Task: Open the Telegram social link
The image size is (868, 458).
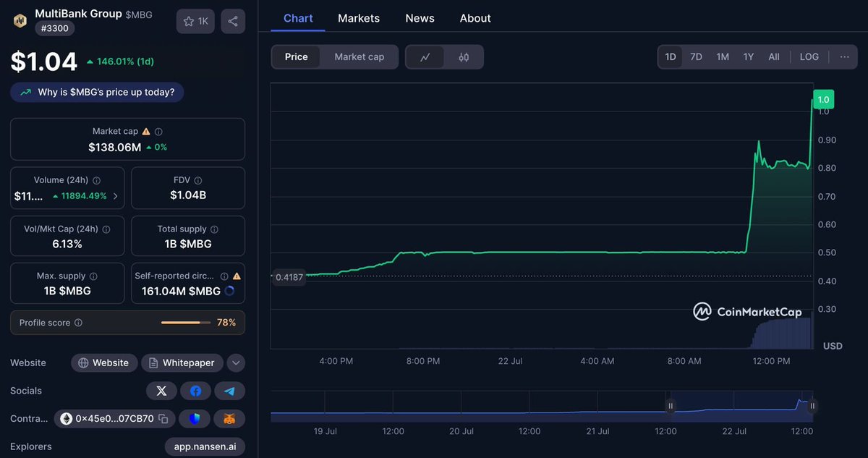Action: [229, 391]
